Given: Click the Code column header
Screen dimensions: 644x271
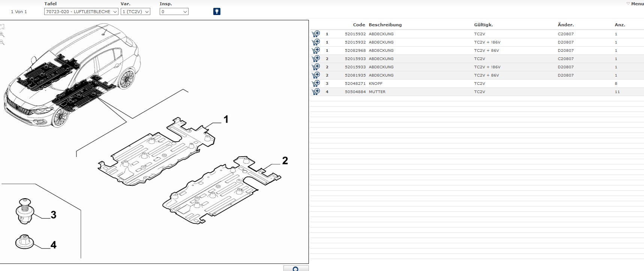Looking at the screenshot, I should click(x=359, y=25).
